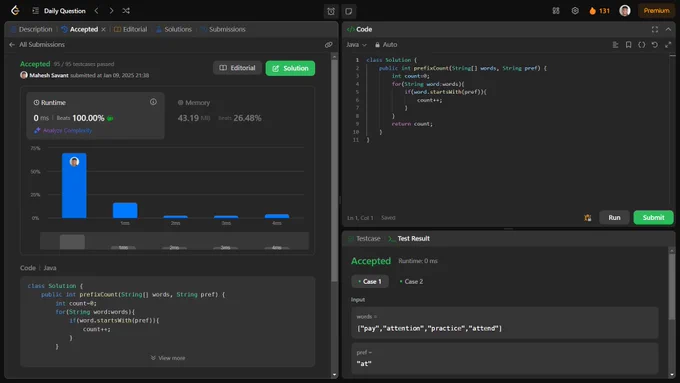The width and height of the screenshot is (680, 383).
Task: Click the bookmark icon in code toolbar
Action: [x=628, y=45]
